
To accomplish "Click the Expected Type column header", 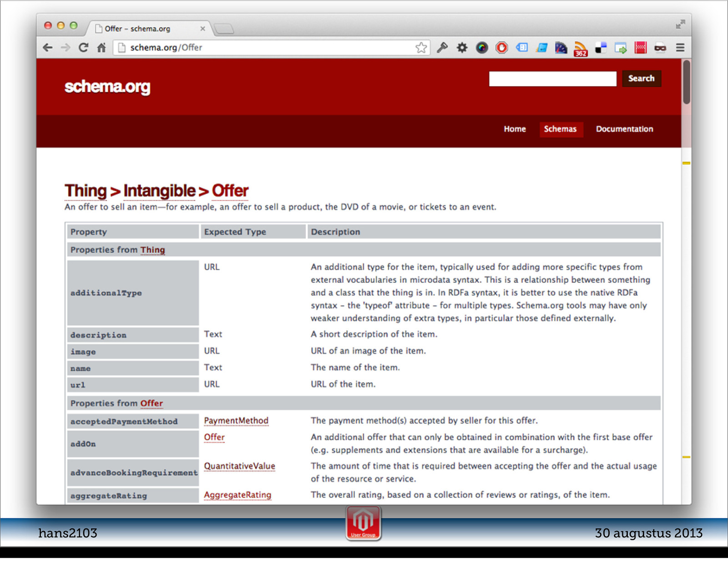I will point(253,232).
